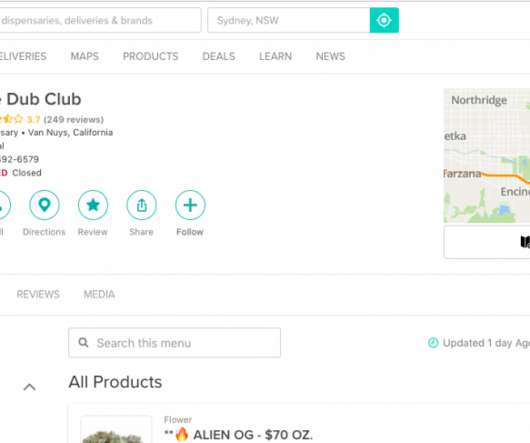
Task: Open the Directions pin icon
Action: [x=44, y=205]
